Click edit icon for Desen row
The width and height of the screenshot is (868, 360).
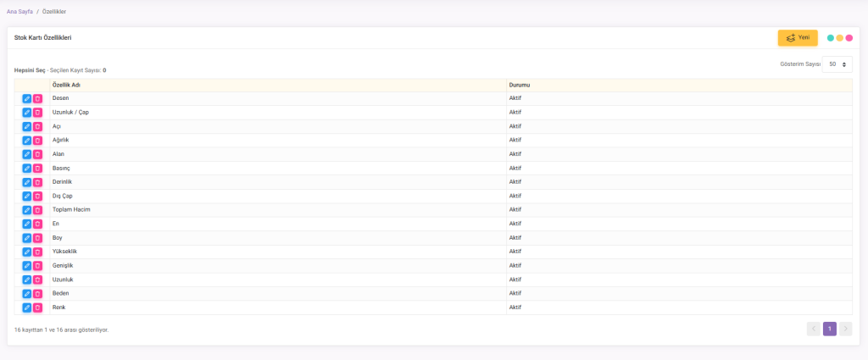pyautogui.click(x=27, y=99)
